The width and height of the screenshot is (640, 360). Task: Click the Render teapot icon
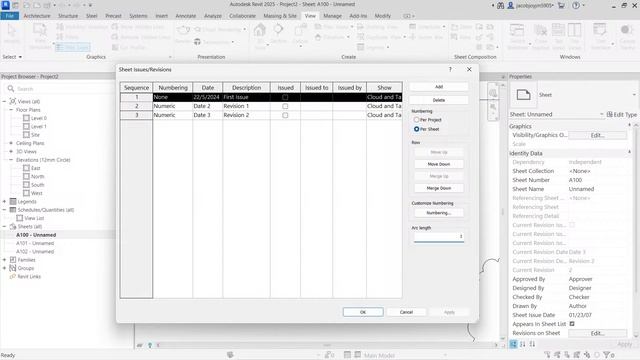pos(183,30)
